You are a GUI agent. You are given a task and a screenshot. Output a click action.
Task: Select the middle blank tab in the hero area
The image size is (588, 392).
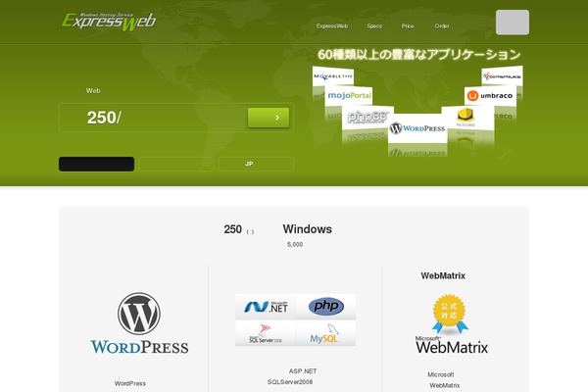click(x=176, y=164)
